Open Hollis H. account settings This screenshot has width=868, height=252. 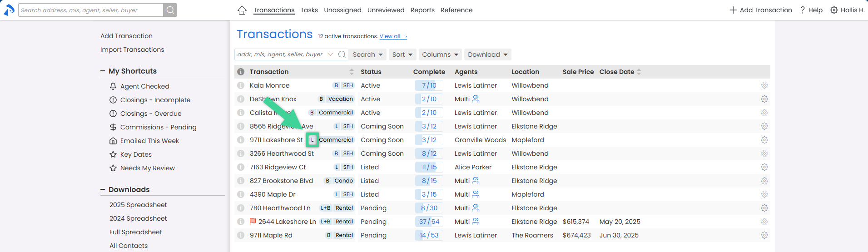(848, 10)
